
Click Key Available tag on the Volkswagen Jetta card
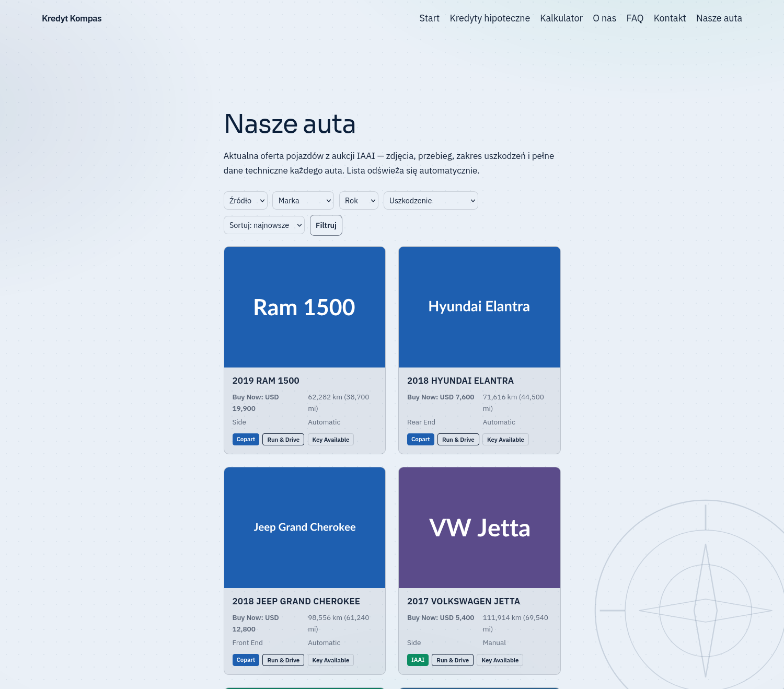pos(500,660)
